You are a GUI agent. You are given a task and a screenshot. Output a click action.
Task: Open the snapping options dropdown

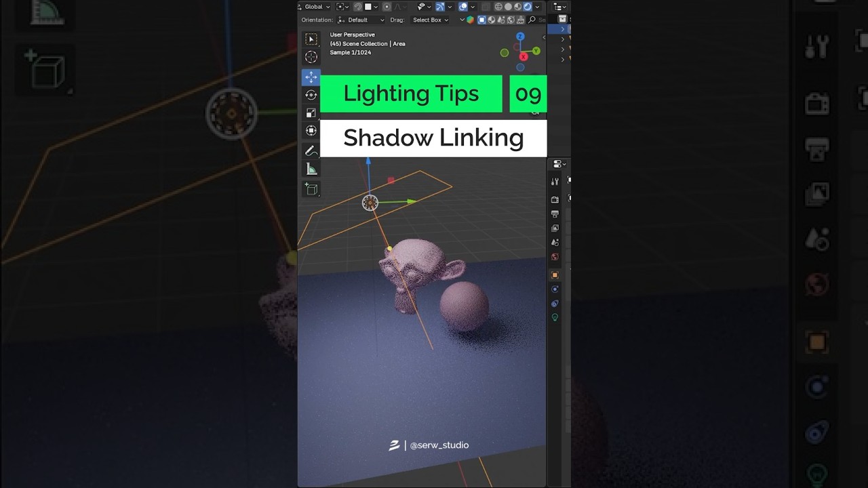372,7
